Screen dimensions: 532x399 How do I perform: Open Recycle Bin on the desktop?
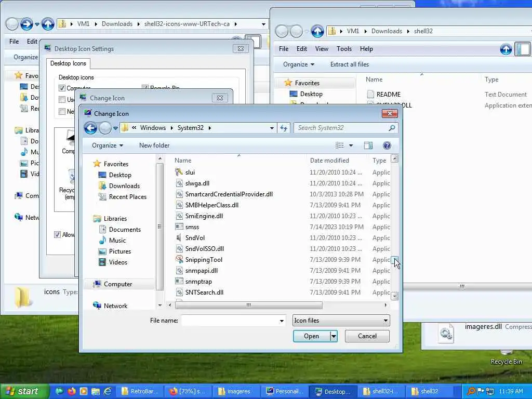pyautogui.click(x=506, y=357)
